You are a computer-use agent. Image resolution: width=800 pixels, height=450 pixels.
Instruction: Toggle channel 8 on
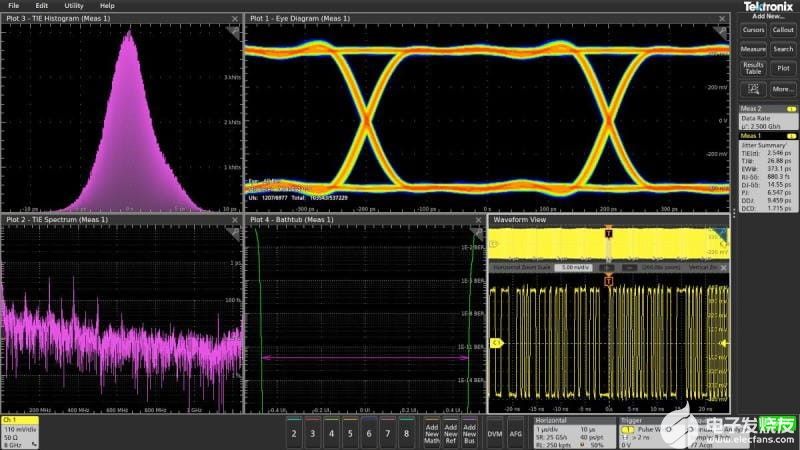point(406,432)
